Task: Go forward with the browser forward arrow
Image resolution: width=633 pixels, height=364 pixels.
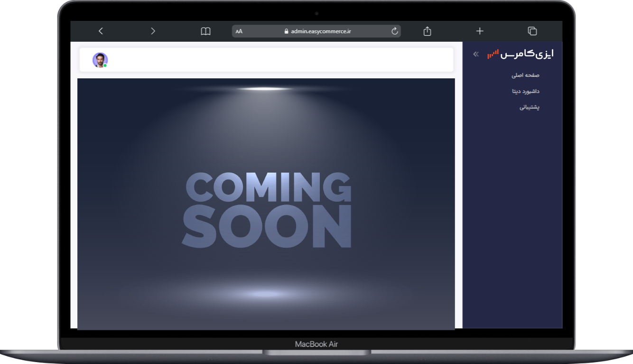Action: (153, 31)
